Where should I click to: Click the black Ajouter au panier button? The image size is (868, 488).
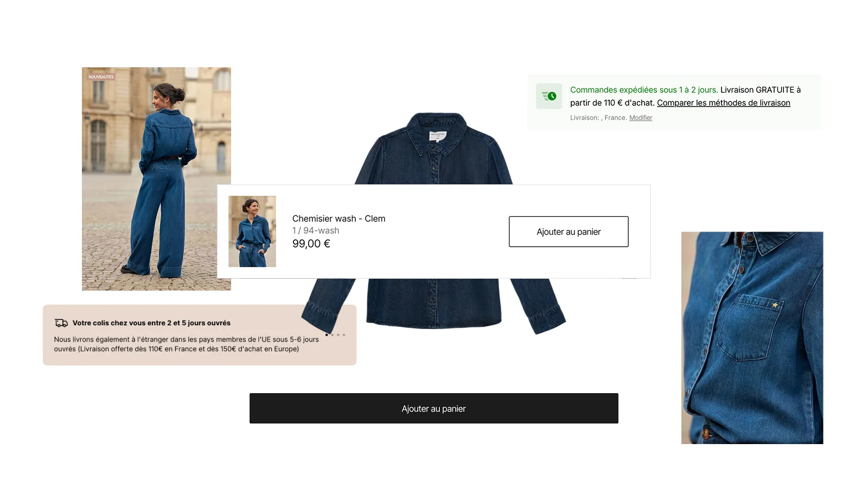pyautogui.click(x=434, y=408)
